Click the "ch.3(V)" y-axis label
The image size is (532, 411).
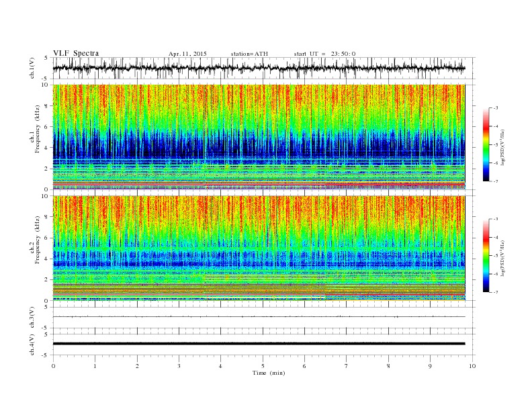click(32, 317)
